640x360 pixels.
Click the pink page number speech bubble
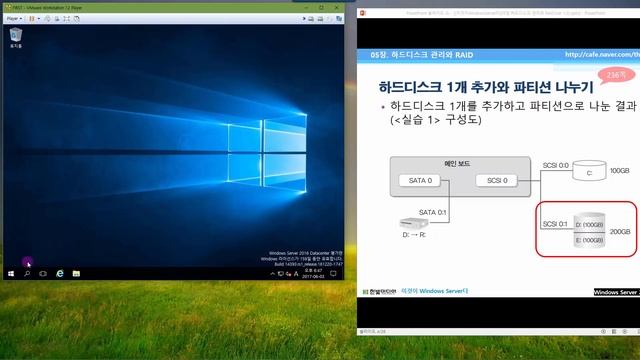coord(616,76)
